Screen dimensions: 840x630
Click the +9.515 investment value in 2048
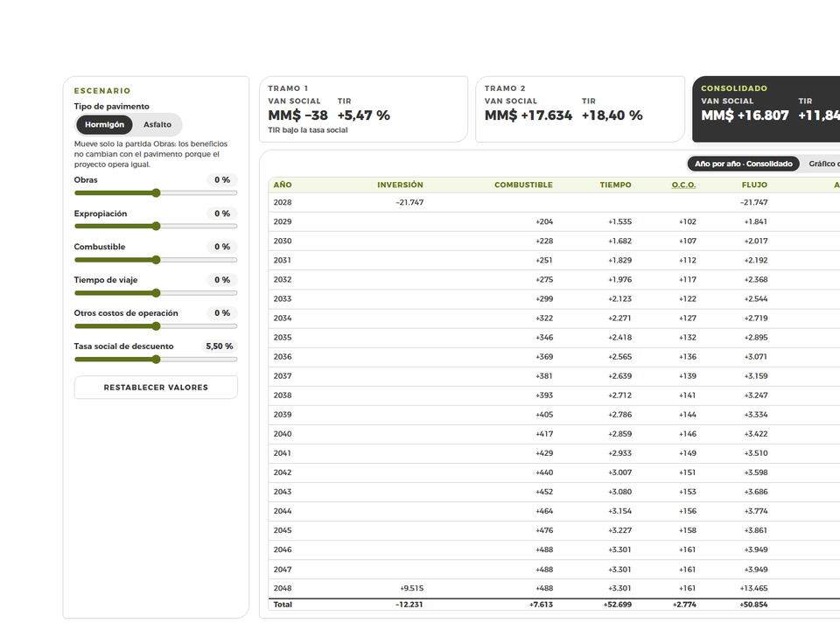(411, 588)
